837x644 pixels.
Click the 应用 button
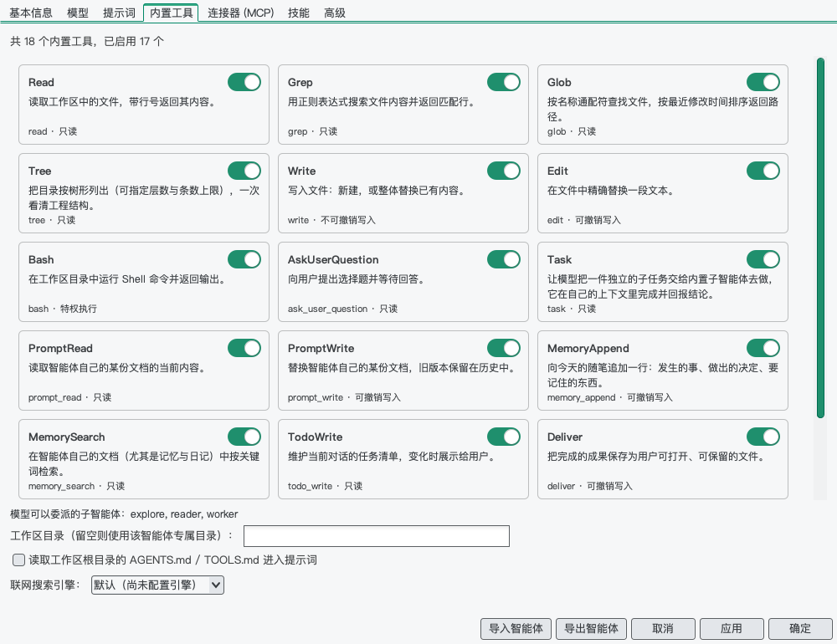click(x=732, y=628)
